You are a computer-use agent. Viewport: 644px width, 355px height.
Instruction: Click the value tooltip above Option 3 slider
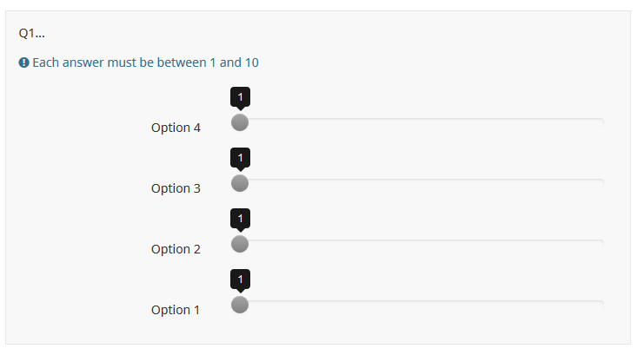click(240, 157)
